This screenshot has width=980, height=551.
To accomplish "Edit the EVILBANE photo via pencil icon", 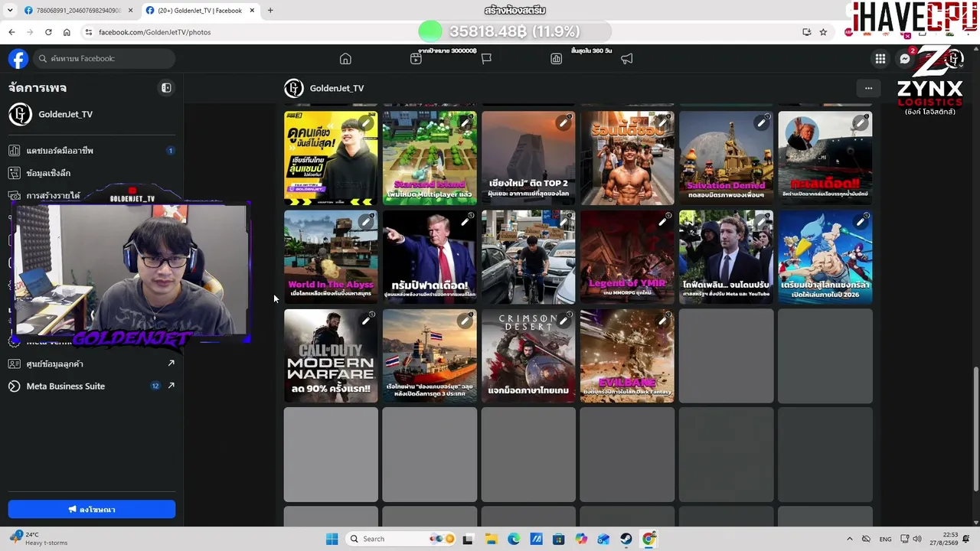I will tap(662, 321).
